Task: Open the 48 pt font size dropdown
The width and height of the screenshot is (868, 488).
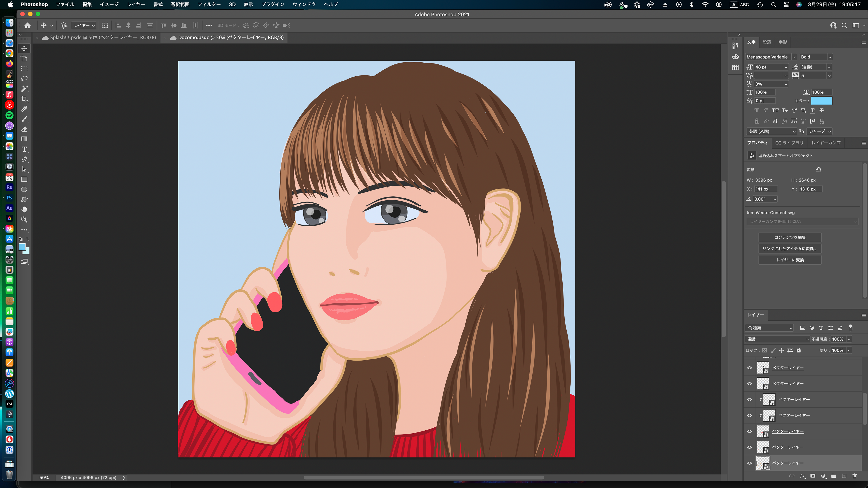Action: point(786,67)
